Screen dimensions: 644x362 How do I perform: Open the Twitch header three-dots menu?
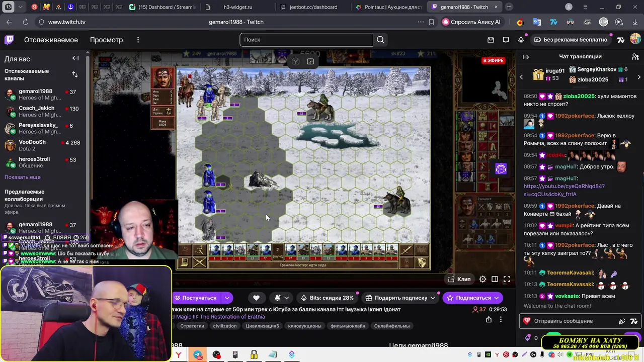tap(138, 40)
